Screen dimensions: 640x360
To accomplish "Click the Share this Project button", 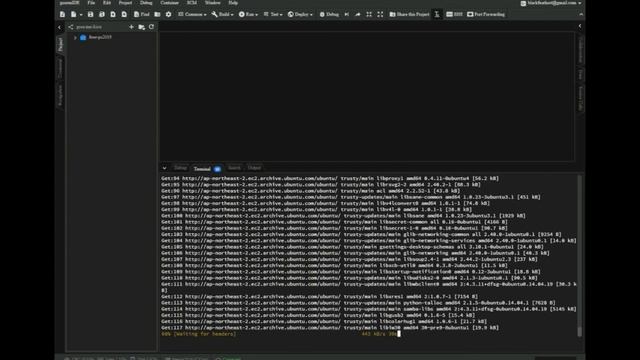I will click(x=409, y=14).
